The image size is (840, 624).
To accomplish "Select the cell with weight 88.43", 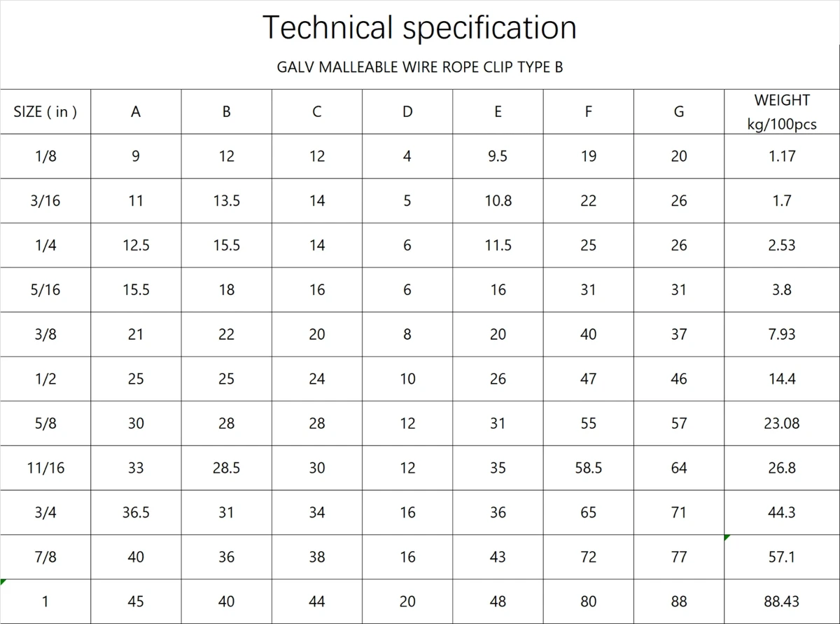I will (x=782, y=602).
